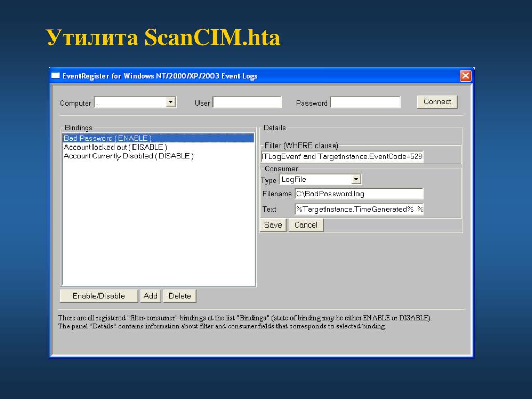Click the Filename field with C:\BadPassword.log
This screenshot has width=532, height=399.
[x=359, y=194]
